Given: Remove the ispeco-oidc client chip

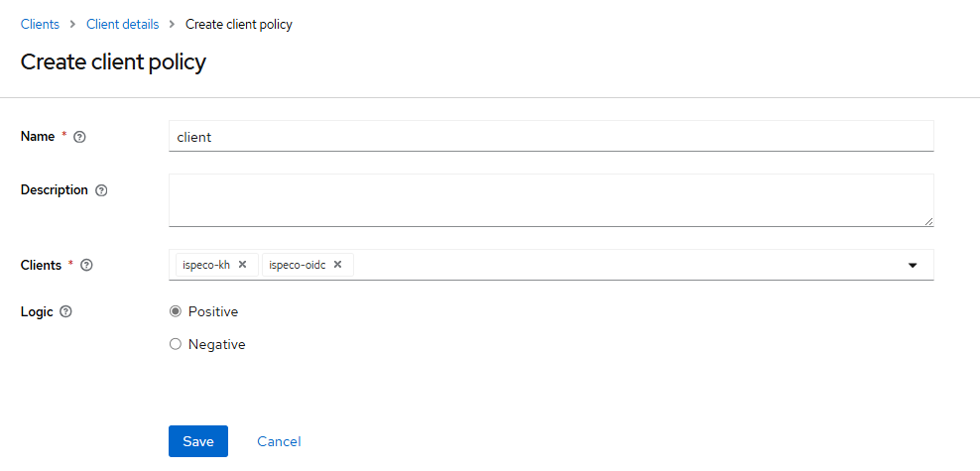Looking at the screenshot, I should point(337,264).
